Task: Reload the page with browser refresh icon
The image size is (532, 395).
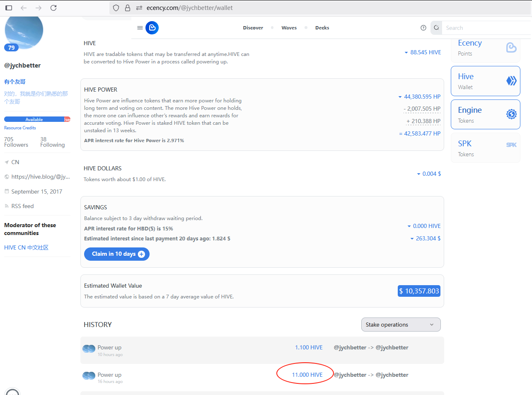Action: coord(53,8)
